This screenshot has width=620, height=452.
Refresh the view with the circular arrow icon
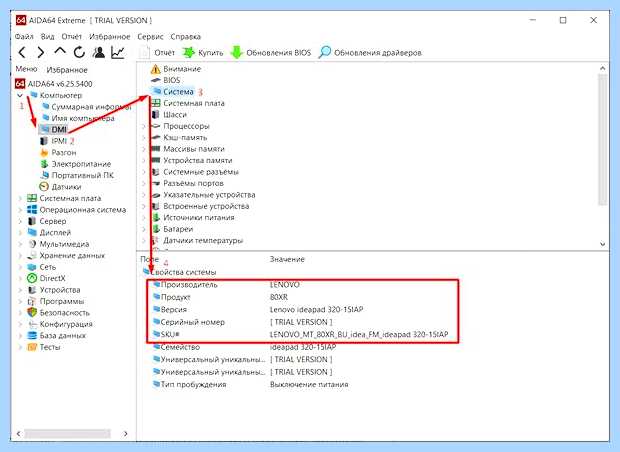coord(79,52)
